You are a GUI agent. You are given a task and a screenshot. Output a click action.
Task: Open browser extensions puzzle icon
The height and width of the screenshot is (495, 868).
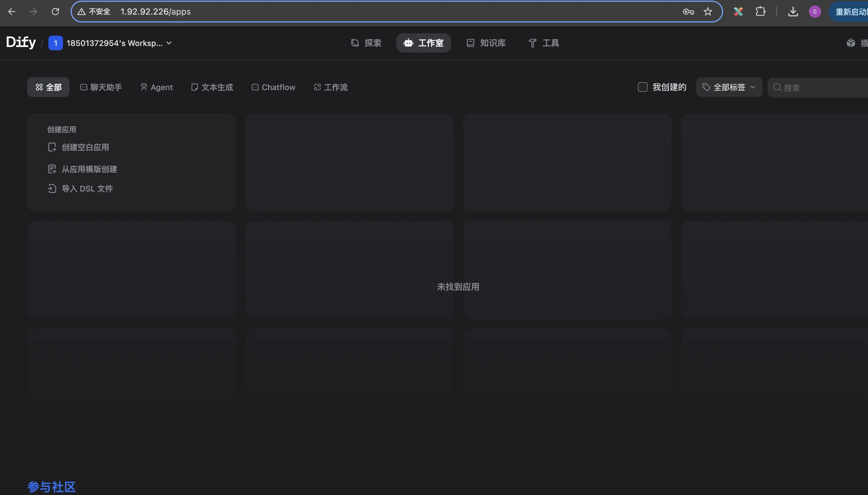point(760,12)
